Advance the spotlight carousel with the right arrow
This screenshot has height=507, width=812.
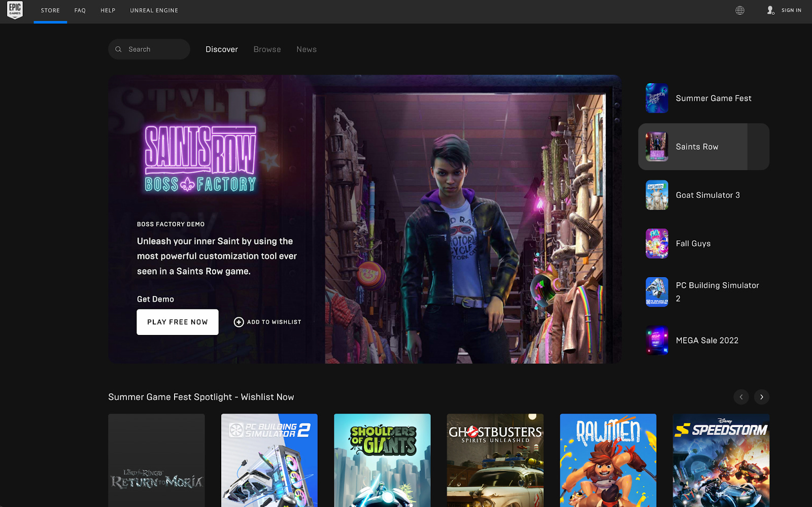tap(761, 397)
